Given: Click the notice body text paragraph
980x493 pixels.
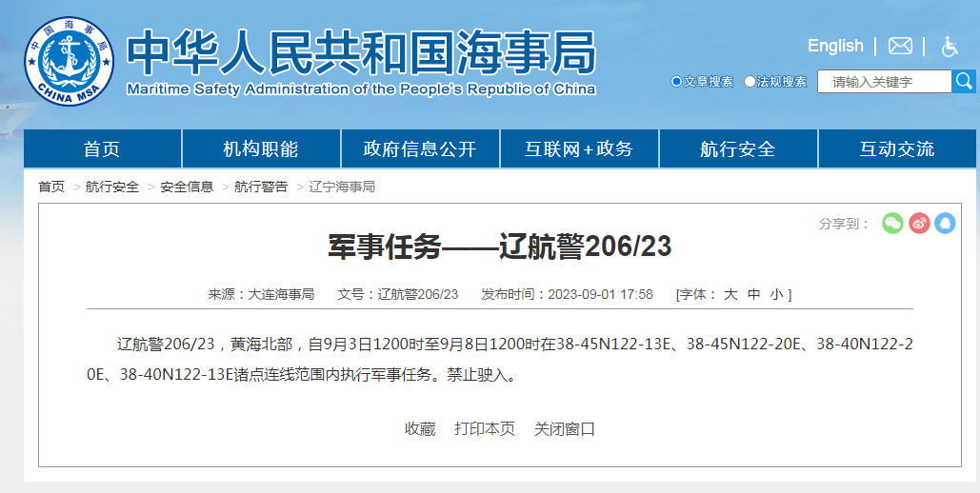Looking at the screenshot, I should coord(500,360).
